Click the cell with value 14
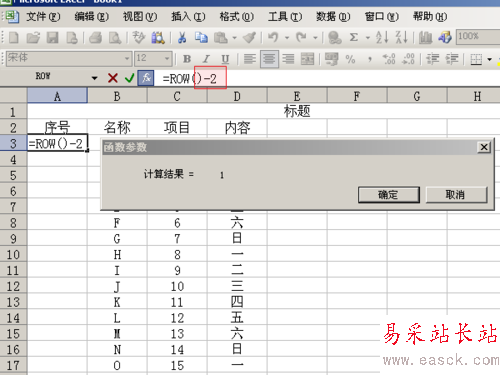Screen dimensions: 500x375 [x=177, y=350]
